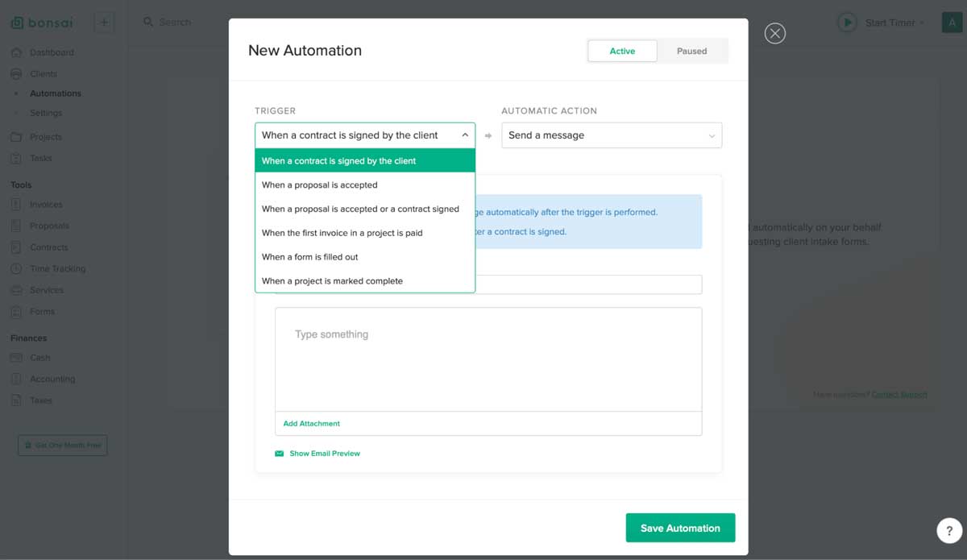Click the plus button next to the logo
The width and height of the screenshot is (967, 560).
click(103, 22)
